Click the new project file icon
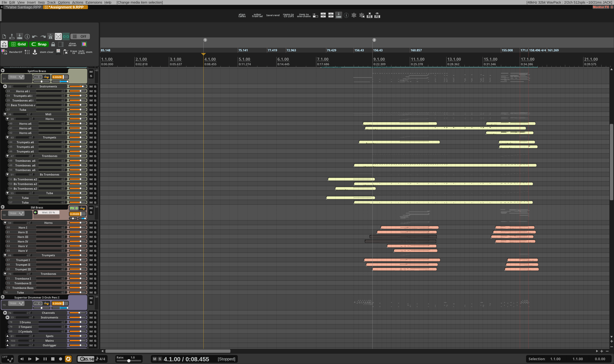The width and height of the screenshot is (614, 364). coord(4,37)
